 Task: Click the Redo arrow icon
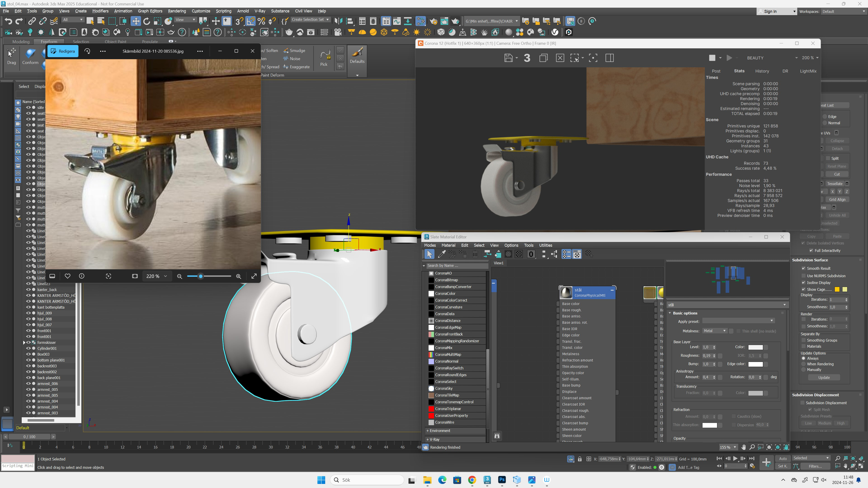19,21
